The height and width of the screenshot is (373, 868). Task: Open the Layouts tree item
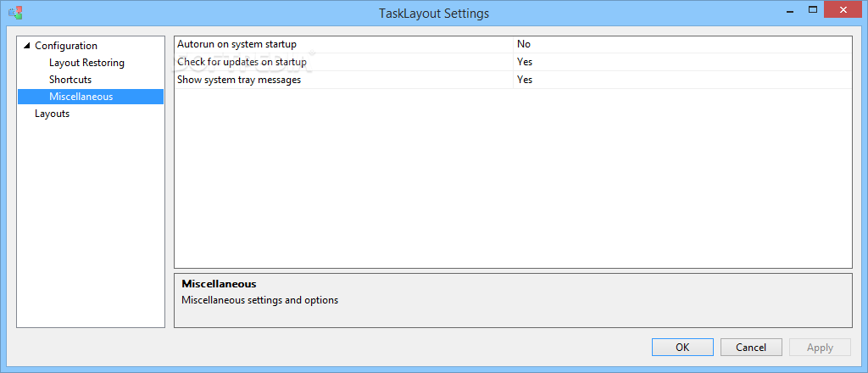(x=52, y=114)
